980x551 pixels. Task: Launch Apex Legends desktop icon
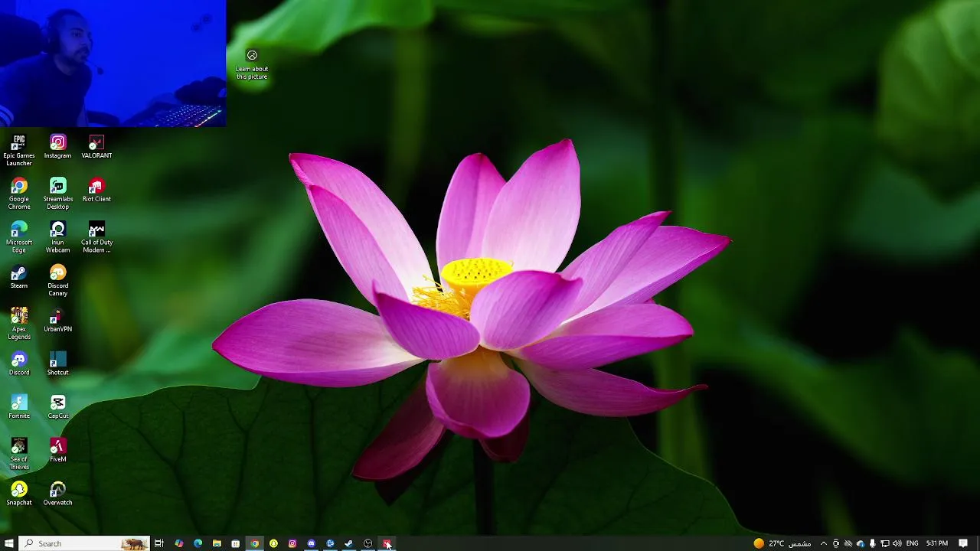(x=19, y=324)
